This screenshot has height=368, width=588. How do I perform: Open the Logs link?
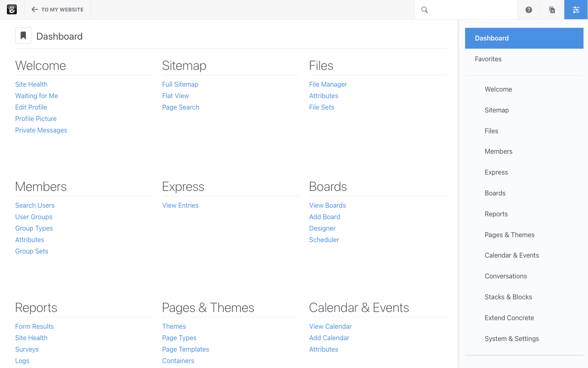pos(22,361)
